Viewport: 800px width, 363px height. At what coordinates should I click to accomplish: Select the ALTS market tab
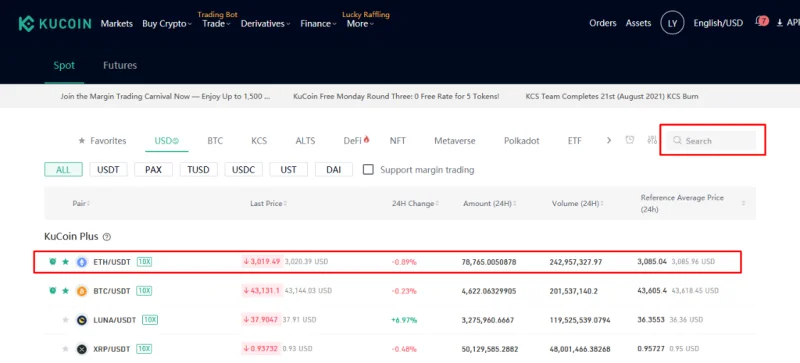tap(305, 141)
